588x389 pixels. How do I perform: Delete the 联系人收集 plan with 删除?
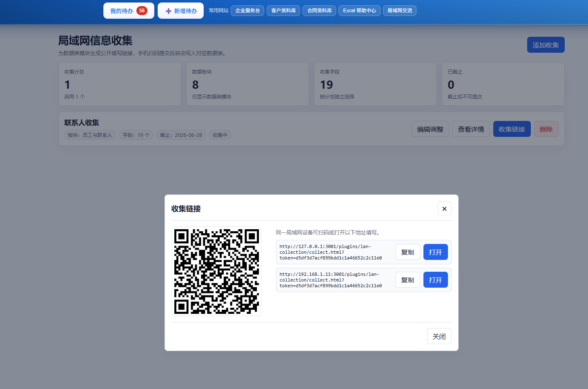pyautogui.click(x=546, y=129)
